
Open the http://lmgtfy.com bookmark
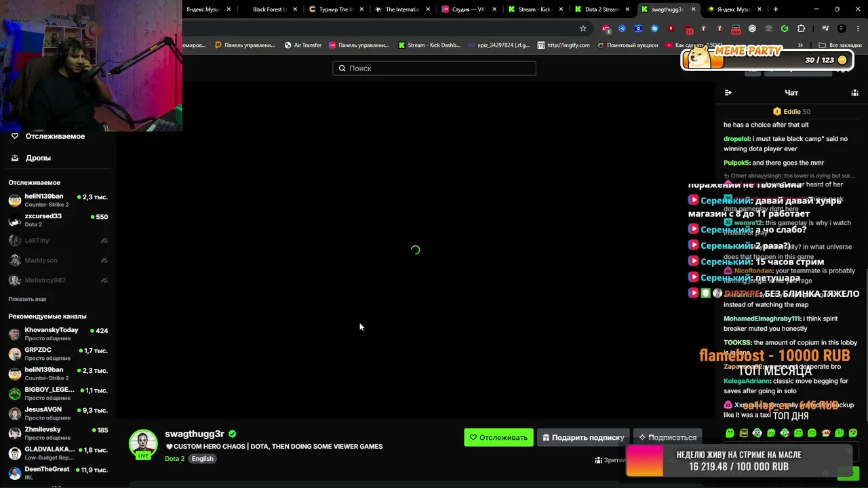(564, 45)
